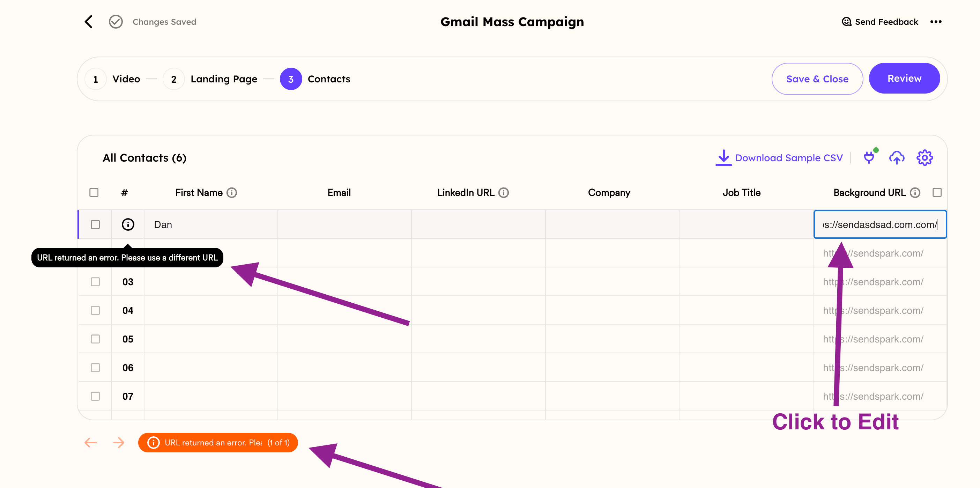
Task: Click the '#' column header
Action: click(x=124, y=193)
